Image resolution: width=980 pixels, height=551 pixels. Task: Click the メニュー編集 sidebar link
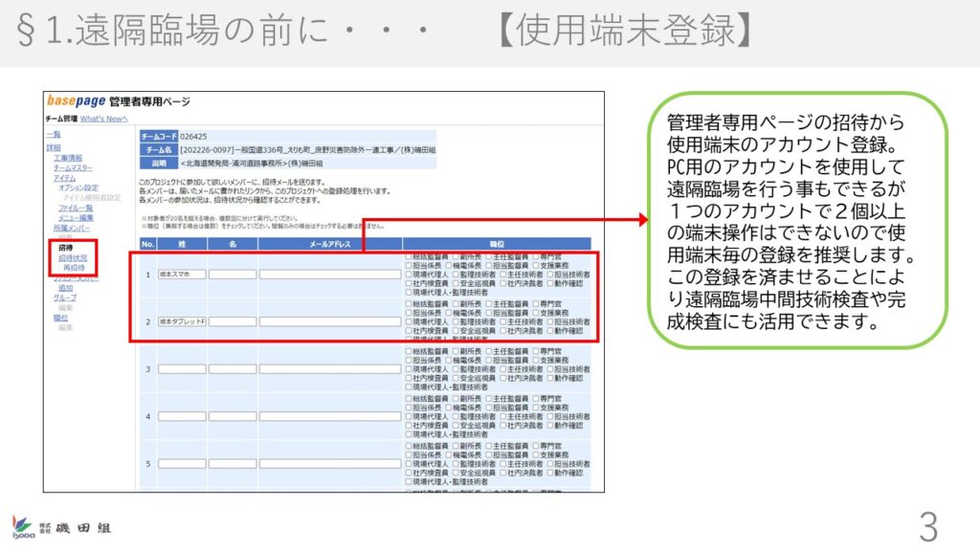(76, 218)
